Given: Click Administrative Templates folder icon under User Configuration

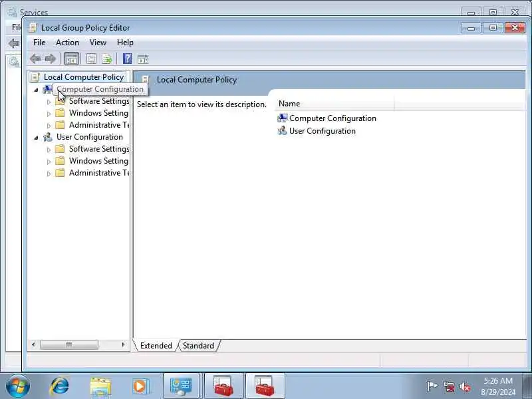Looking at the screenshot, I should (60, 173).
